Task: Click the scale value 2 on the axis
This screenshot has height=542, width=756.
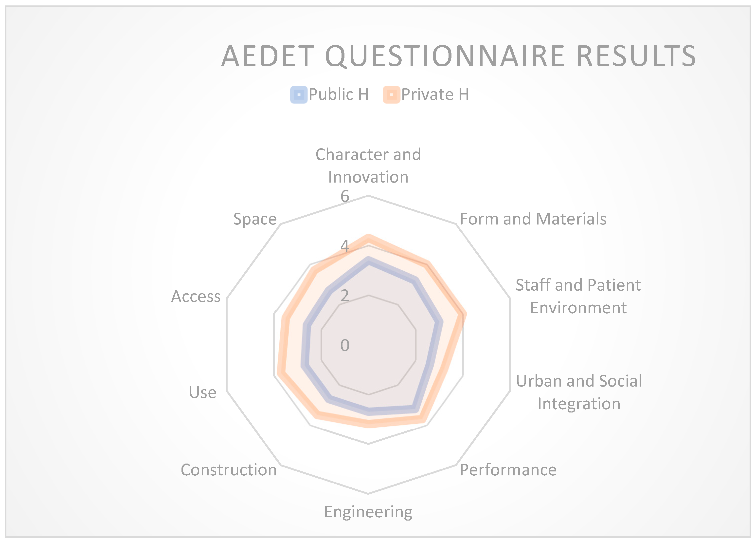Action: [345, 296]
